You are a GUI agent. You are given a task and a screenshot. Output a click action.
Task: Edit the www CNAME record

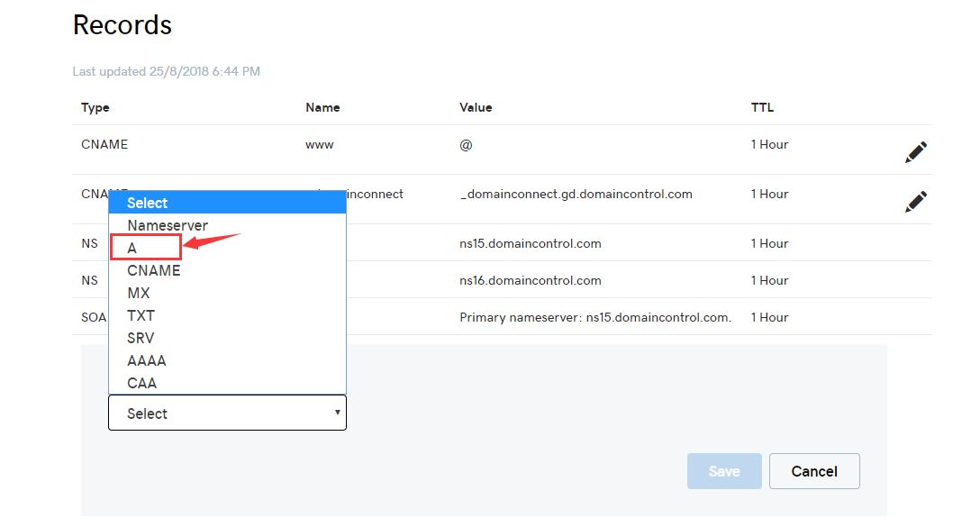915,152
